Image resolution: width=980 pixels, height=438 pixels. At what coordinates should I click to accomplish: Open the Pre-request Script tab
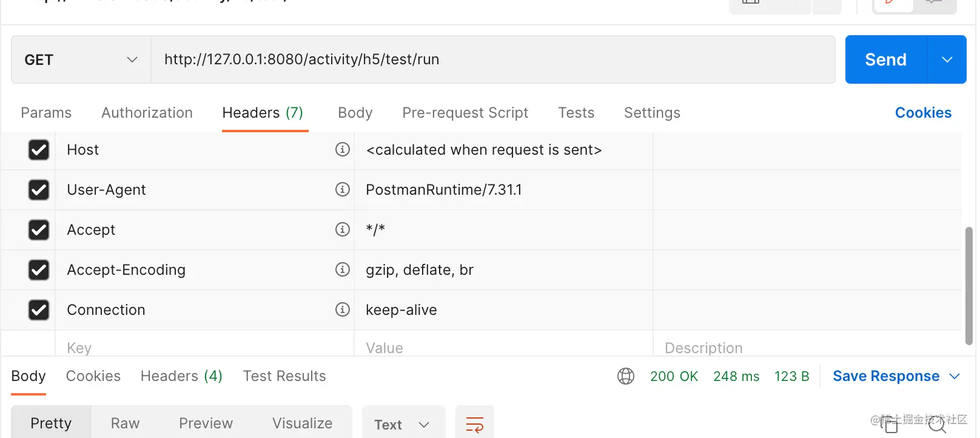pos(465,113)
